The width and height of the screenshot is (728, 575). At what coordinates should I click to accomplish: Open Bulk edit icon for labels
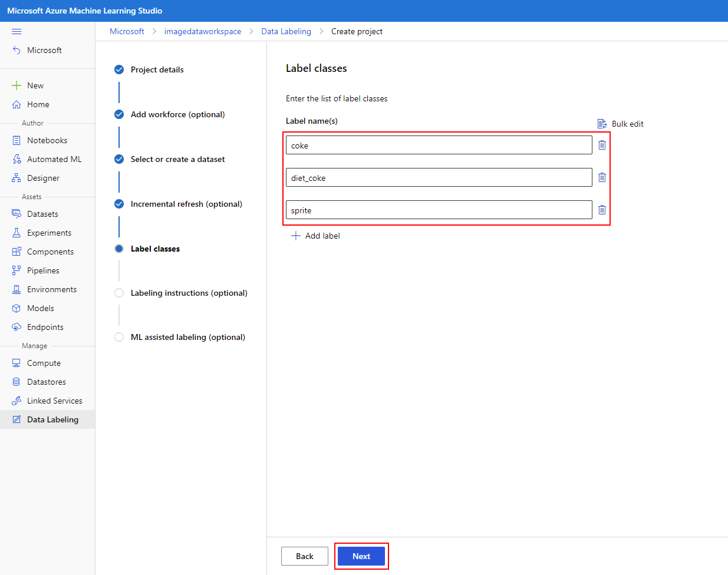click(x=602, y=124)
